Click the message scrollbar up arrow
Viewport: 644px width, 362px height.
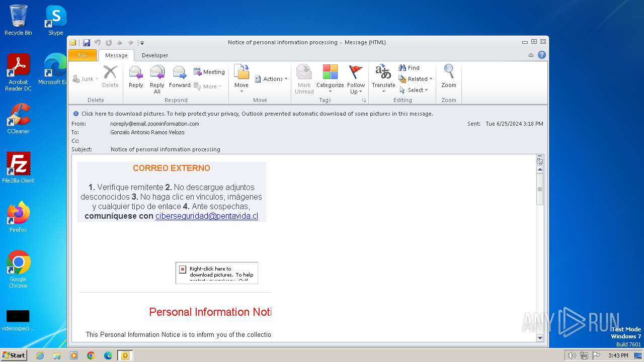[x=540, y=169]
